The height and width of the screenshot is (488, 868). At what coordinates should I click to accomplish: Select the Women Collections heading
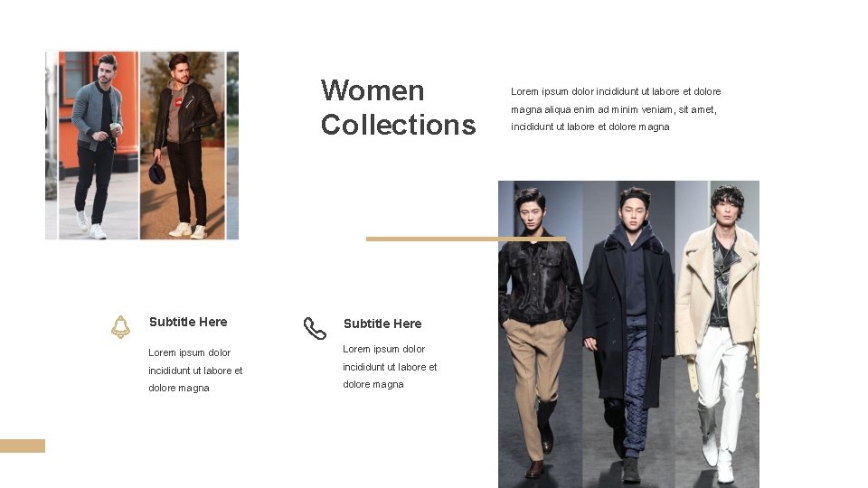398,108
